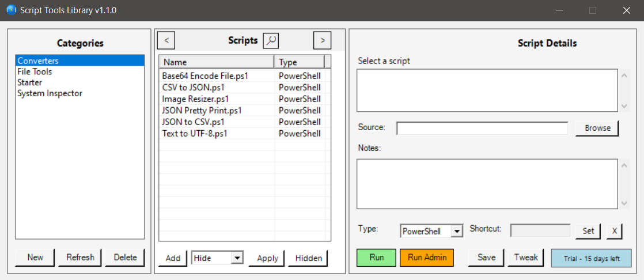Click the Source path input field
Screen dimensions: 644x280
(482, 128)
